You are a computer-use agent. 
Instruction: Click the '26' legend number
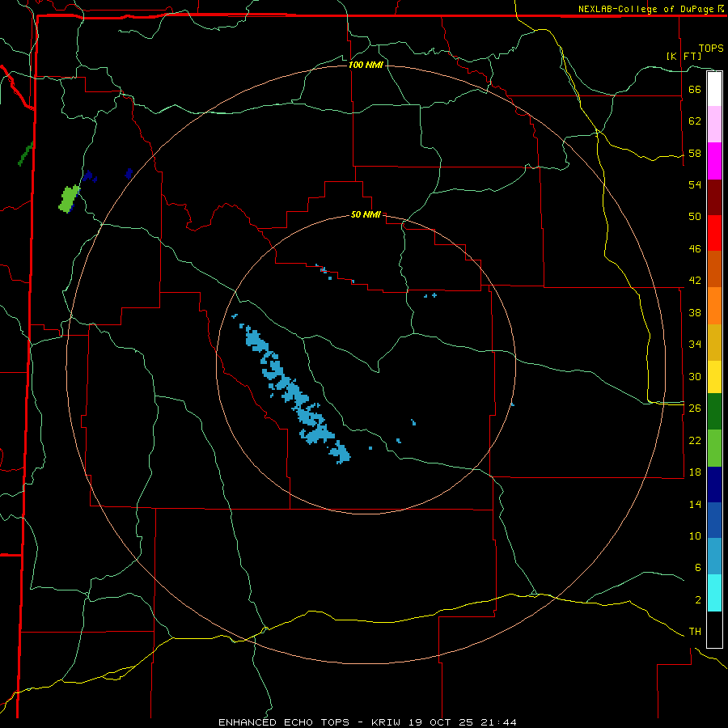point(695,408)
